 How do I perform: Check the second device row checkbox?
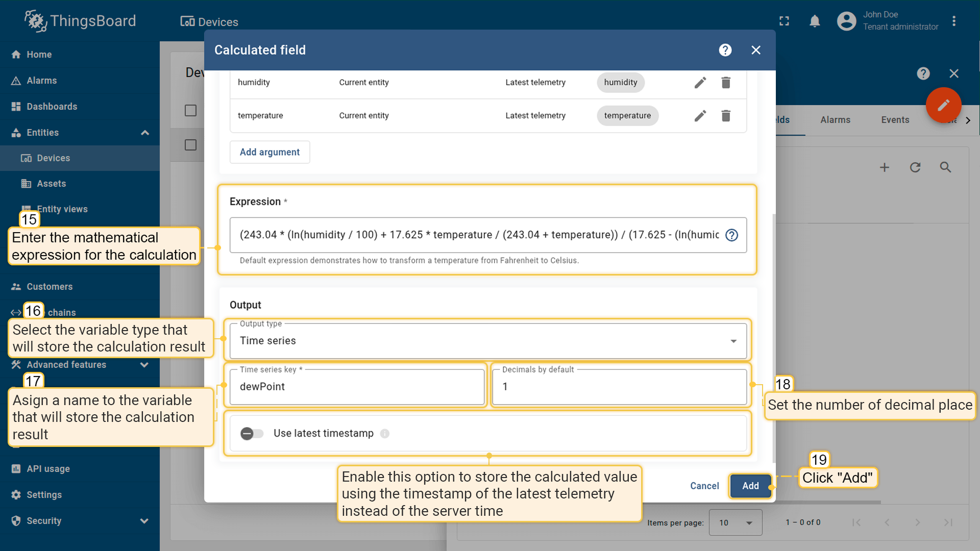(x=190, y=145)
